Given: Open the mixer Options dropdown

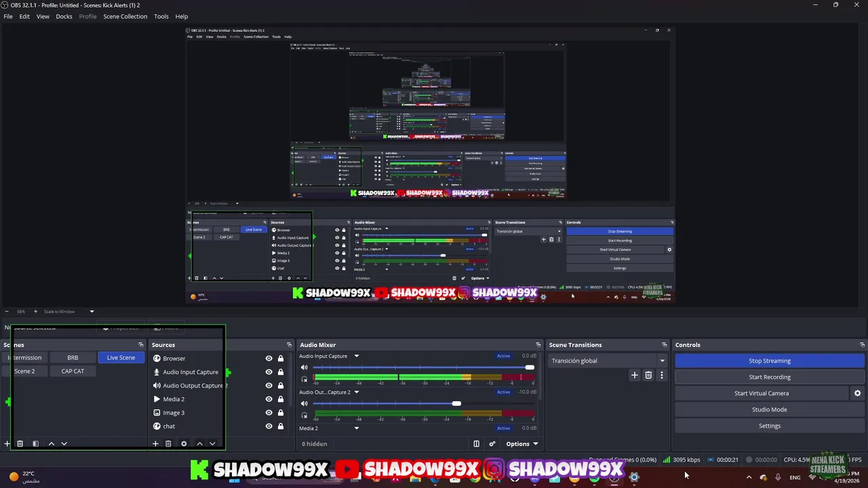Looking at the screenshot, I should click(521, 444).
